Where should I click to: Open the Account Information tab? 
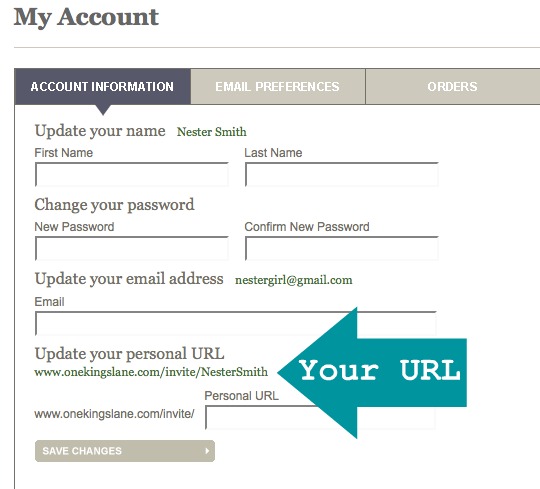coord(103,86)
